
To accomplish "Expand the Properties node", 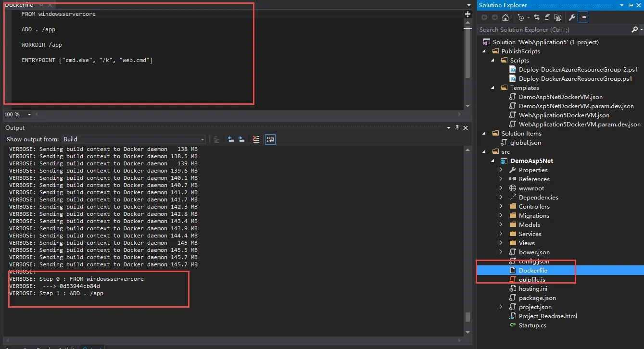I will [x=501, y=170].
